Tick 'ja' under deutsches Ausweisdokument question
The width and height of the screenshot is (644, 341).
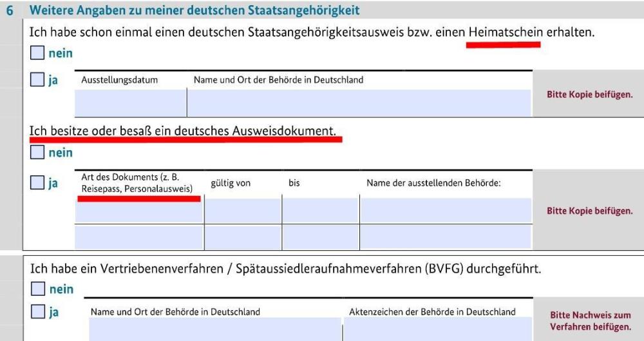[37, 183]
